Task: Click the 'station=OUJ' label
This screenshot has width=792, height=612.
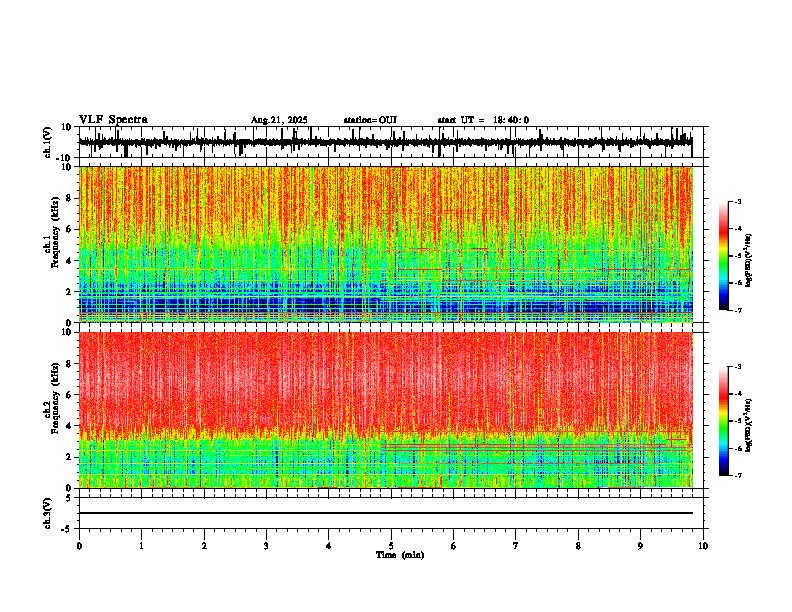Action: [x=370, y=120]
